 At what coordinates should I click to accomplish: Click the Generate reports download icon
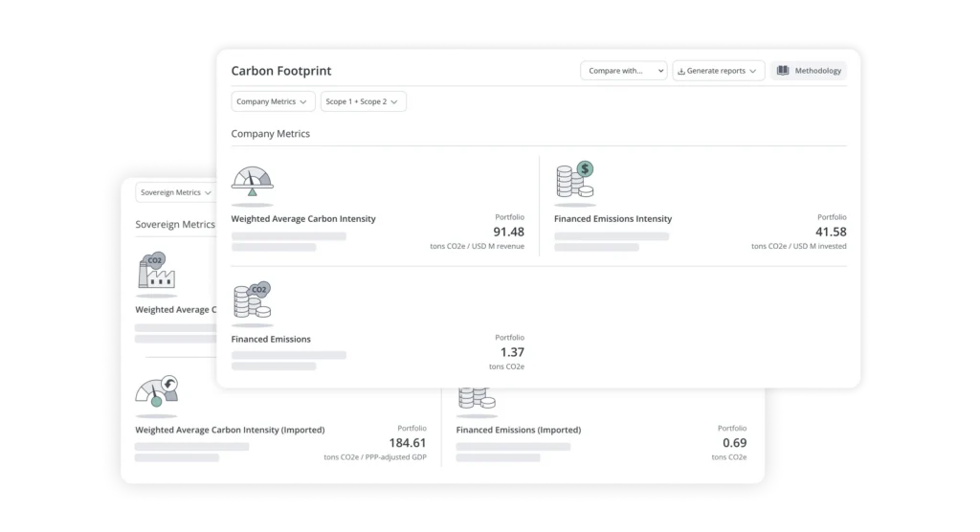(x=681, y=71)
